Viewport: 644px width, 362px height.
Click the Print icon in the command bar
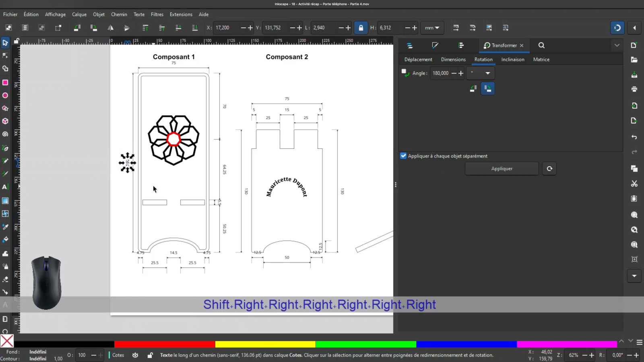[x=634, y=89]
